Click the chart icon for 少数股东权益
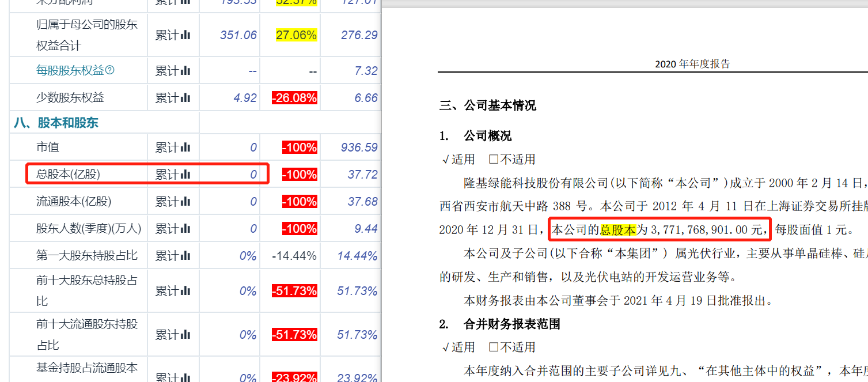 [185, 98]
